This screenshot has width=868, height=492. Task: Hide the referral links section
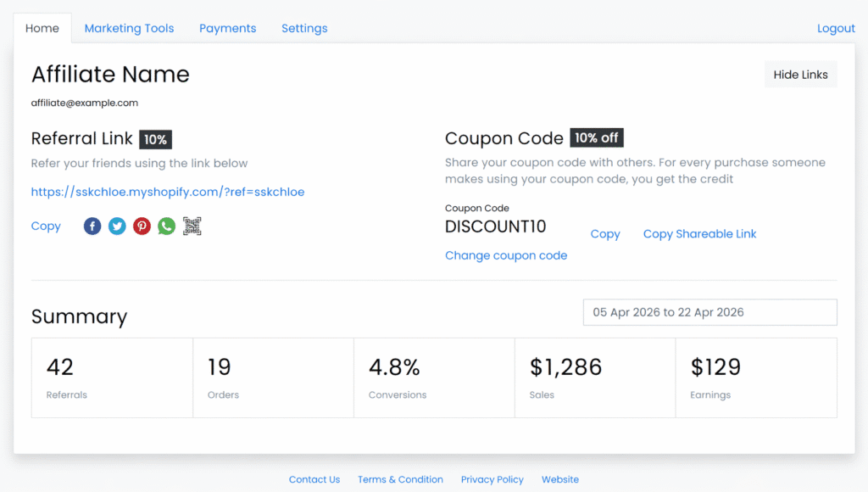[800, 74]
